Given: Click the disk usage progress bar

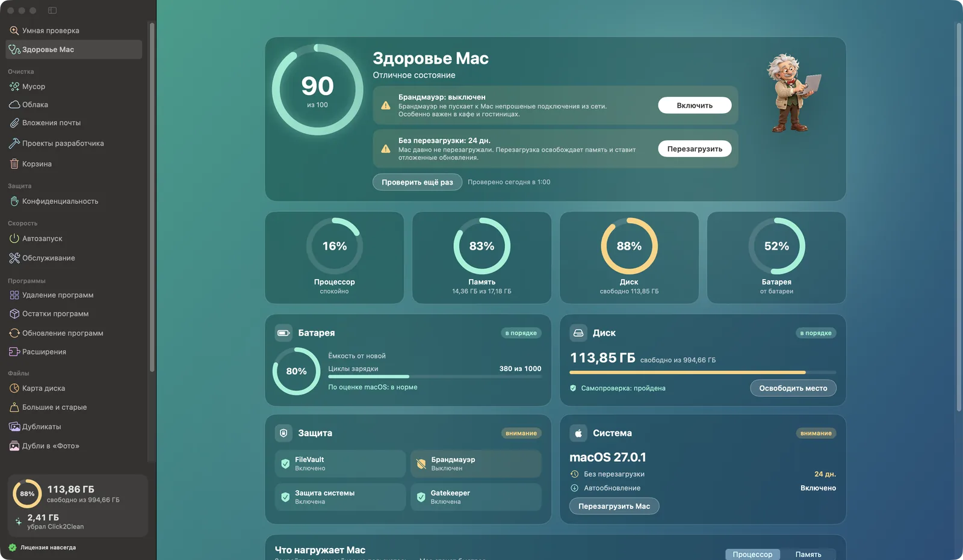Looking at the screenshot, I should (702, 372).
